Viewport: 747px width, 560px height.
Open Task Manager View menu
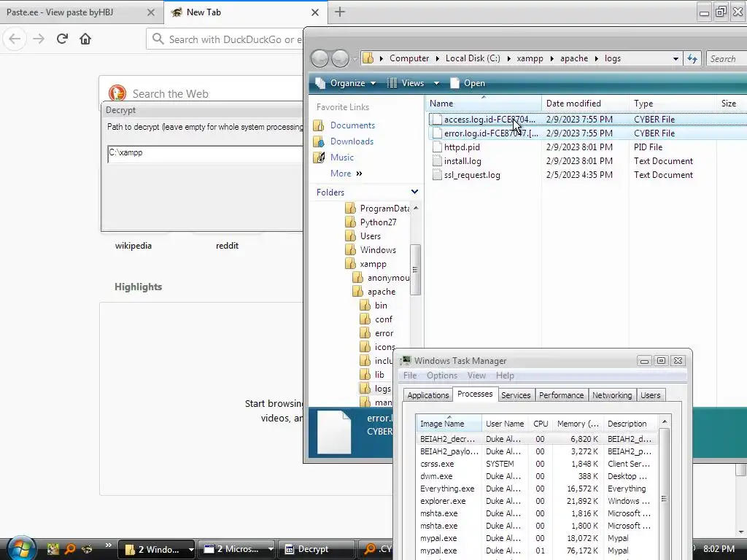476,376
